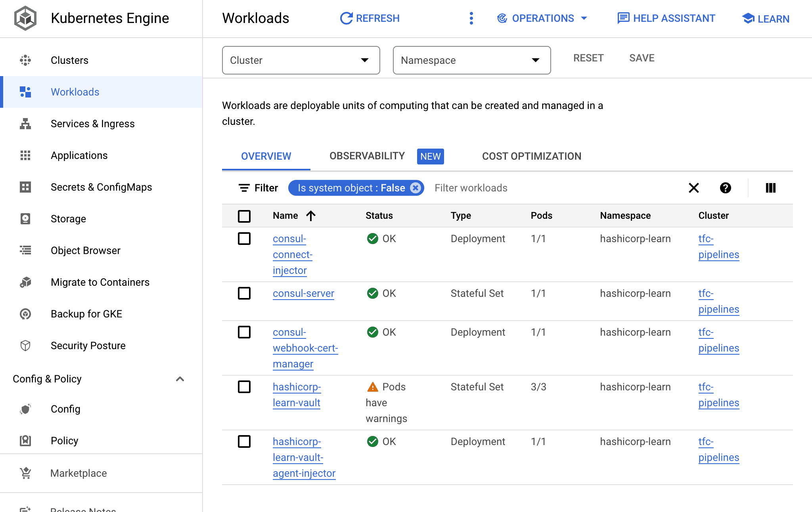Image resolution: width=812 pixels, height=512 pixels.
Task: Click the Security Posture sidebar icon
Action: [26, 346]
